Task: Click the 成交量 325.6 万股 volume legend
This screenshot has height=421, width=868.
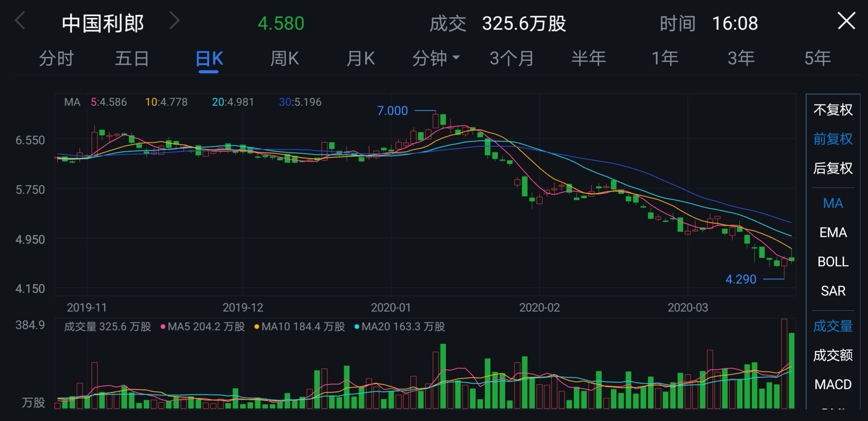Action: [107, 327]
